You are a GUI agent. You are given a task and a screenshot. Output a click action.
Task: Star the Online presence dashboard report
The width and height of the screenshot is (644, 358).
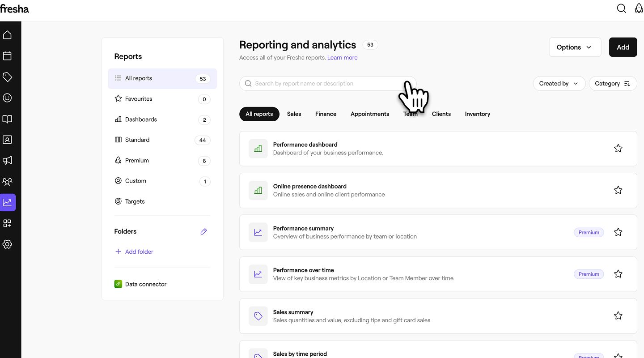(618, 190)
